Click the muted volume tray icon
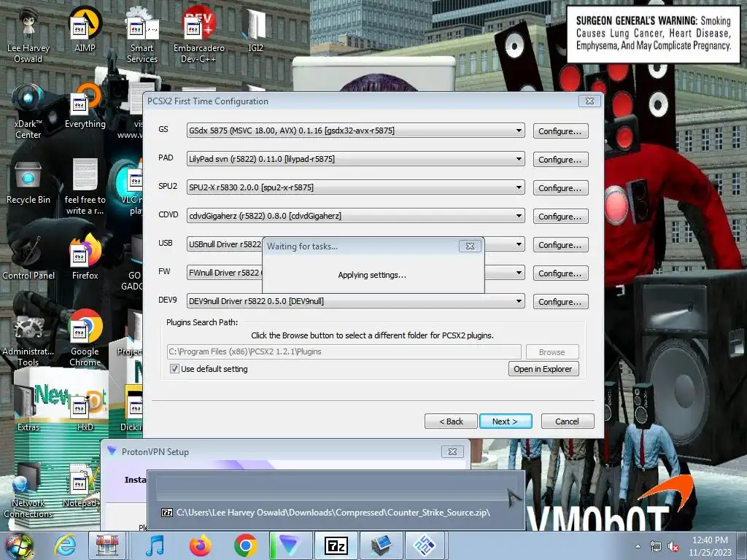Viewport: 747px width, 560px height. (x=673, y=547)
